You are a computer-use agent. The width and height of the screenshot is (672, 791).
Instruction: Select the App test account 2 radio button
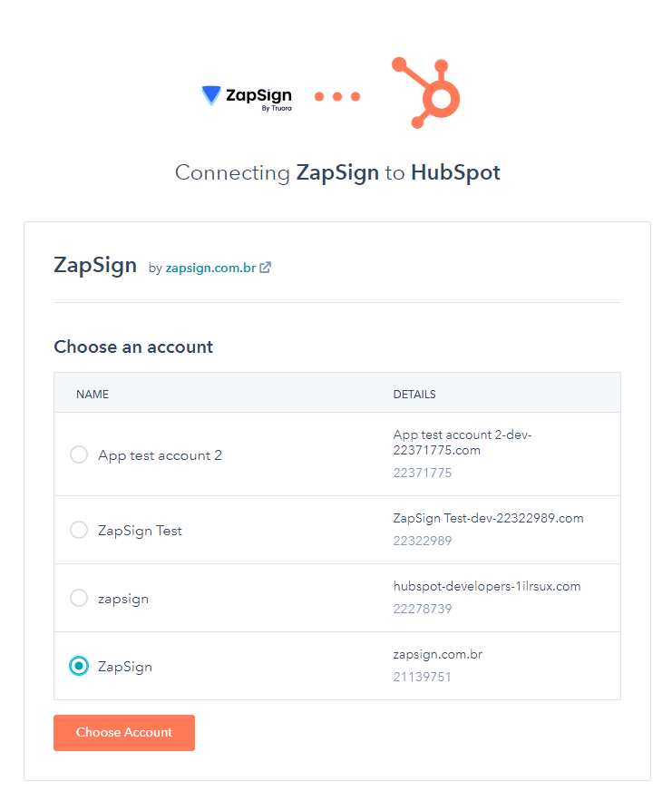79,454
